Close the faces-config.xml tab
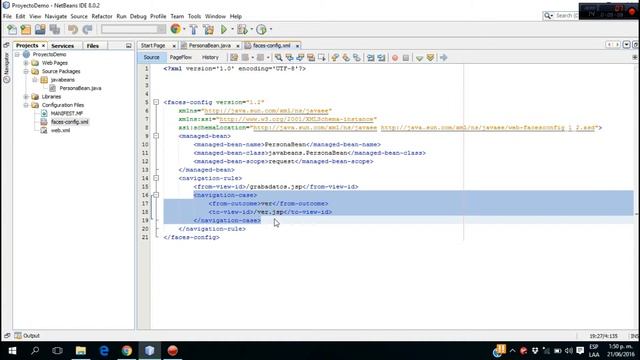 click(298, 46)
